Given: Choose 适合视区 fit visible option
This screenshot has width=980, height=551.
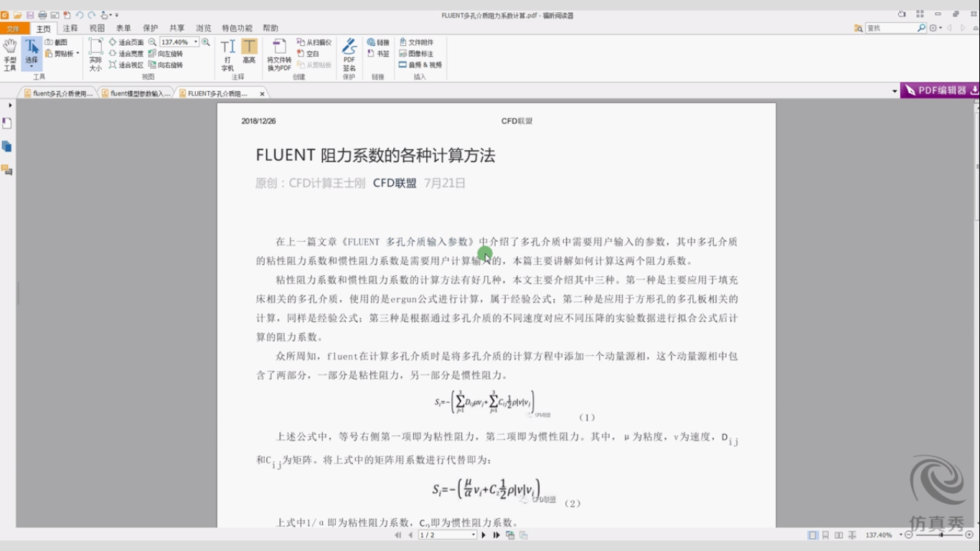Looking at the screenshot, I should tap(126, 65).
